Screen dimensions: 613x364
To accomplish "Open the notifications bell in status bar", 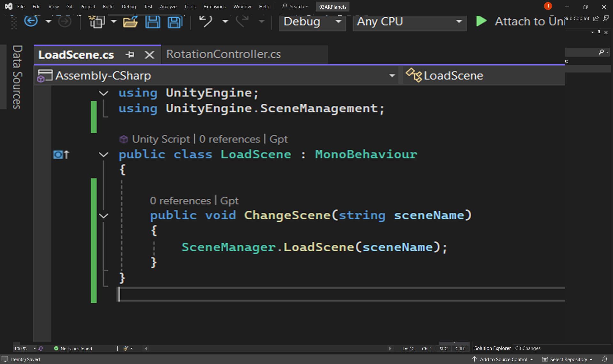I will (605, 359).
